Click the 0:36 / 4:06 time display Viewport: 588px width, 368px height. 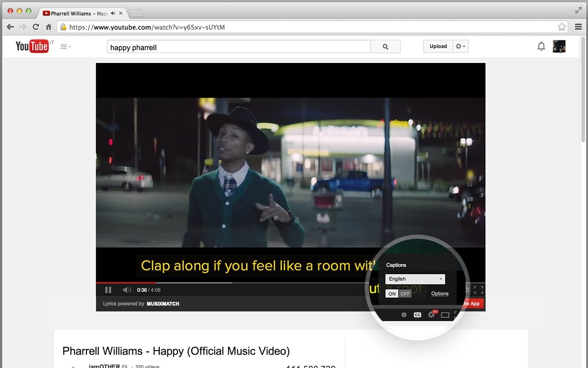click(x=148, y=290)
